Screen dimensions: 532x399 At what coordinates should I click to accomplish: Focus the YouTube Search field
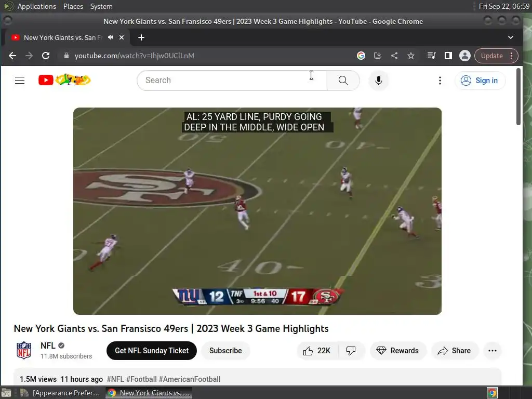tap(232, 81)
